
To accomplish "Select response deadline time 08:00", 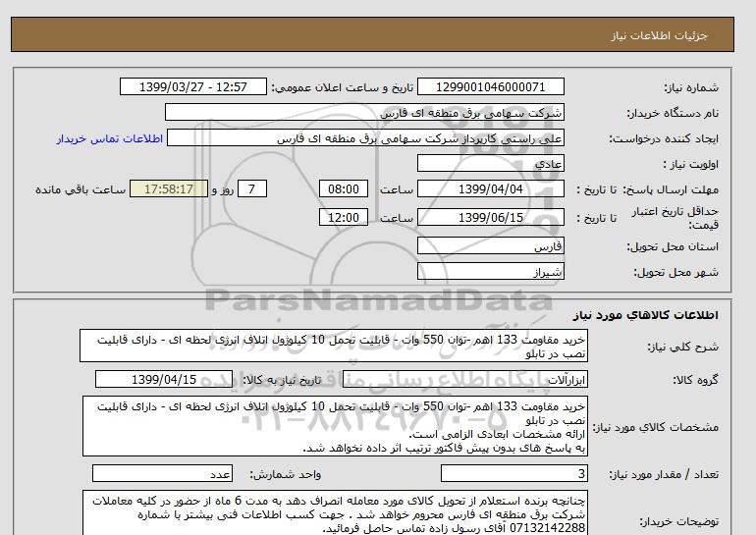I will click(x=344, y=188).
